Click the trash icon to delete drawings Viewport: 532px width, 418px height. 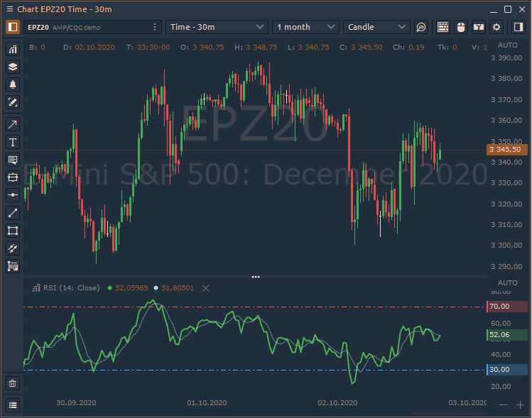13,383
